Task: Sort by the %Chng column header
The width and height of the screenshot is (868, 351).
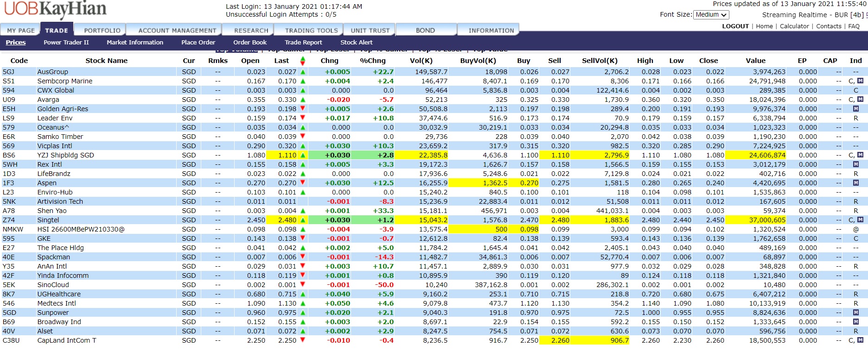Action: [x=373, y=61]
